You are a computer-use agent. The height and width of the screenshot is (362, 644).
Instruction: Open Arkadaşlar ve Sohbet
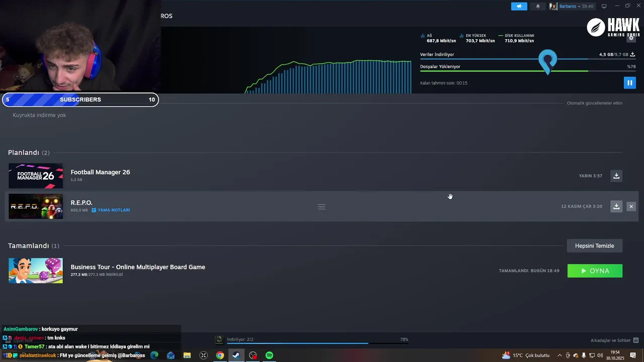[610, 340]
